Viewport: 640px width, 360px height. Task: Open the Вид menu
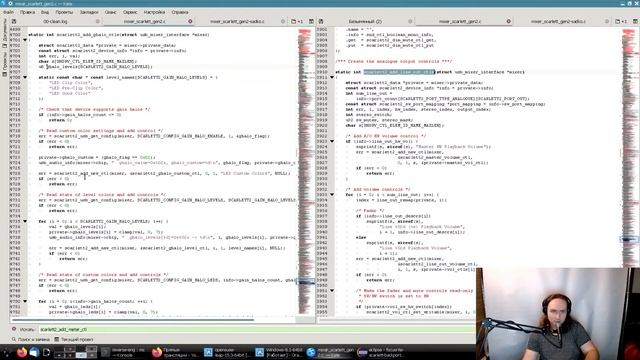[x=45, y=12]
